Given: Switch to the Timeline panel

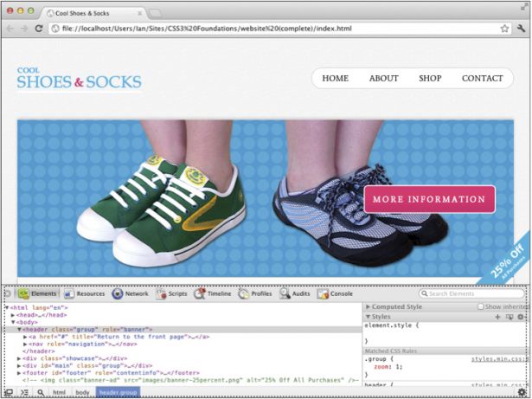Looking at the screenshot, I should pos(213,293).
